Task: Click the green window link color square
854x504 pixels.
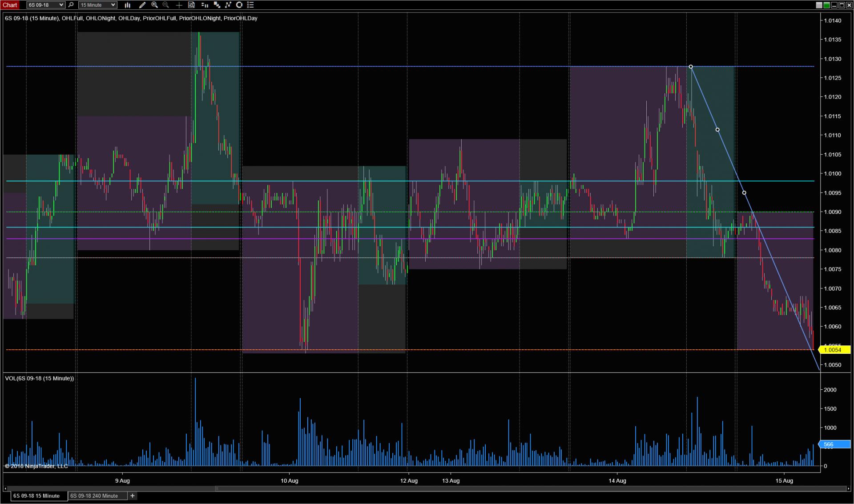Action: [x=826, y=5]
